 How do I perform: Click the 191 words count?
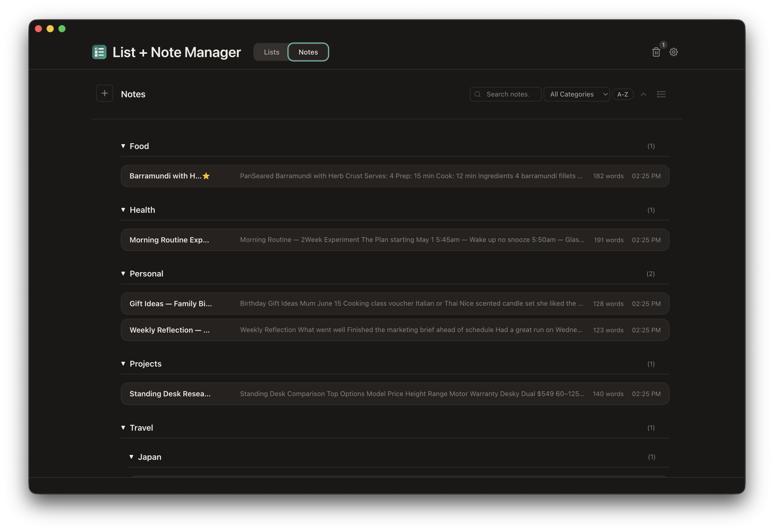(x=608, y=240)
